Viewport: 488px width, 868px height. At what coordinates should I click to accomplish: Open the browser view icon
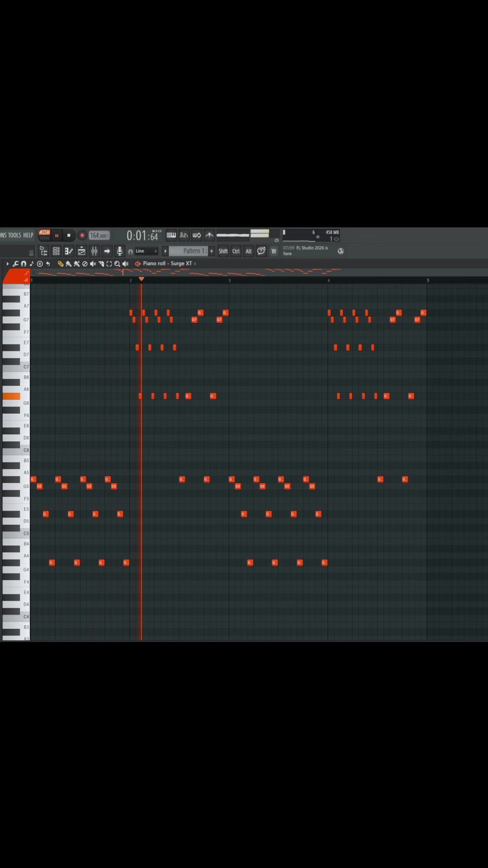(43, 251)
